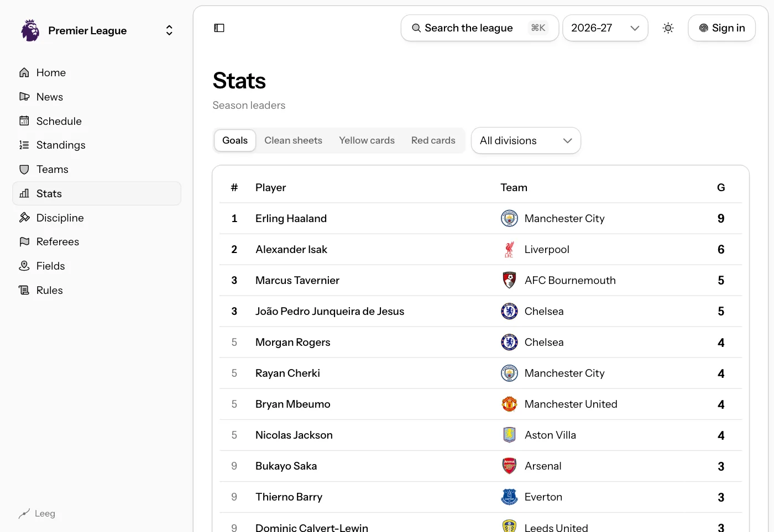Open the All divisions dropdown

pos(526,140)
